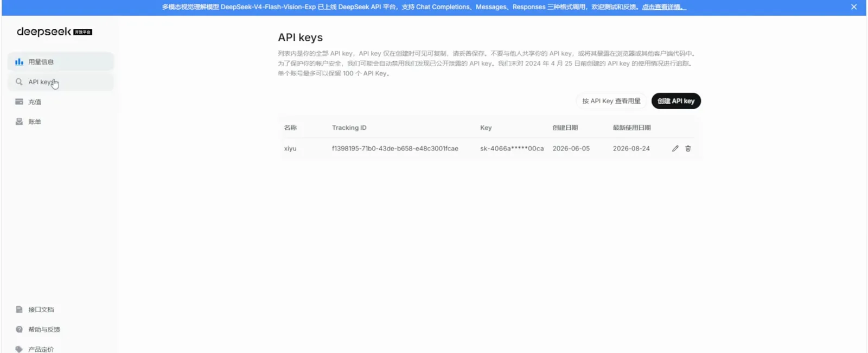Viewport: 868px width, 353px height.
Task: Click last used date 2026-08-24
Action: pos(631,148)
